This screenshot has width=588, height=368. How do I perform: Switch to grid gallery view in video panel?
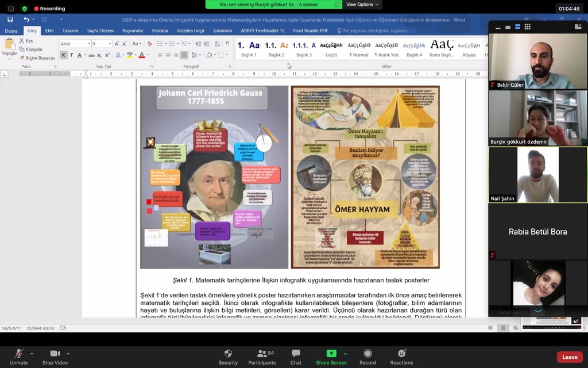527,26
